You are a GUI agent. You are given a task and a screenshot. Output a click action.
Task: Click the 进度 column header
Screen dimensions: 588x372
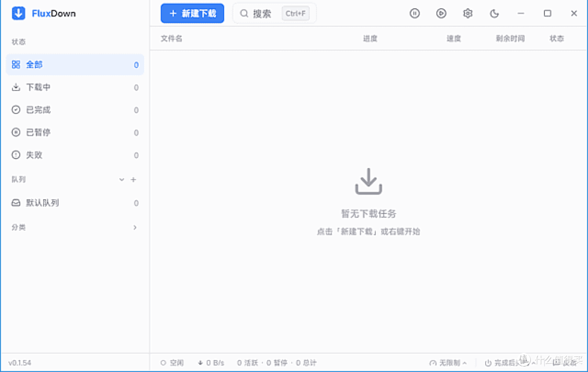pyautogui.click(x=370, y=38)
